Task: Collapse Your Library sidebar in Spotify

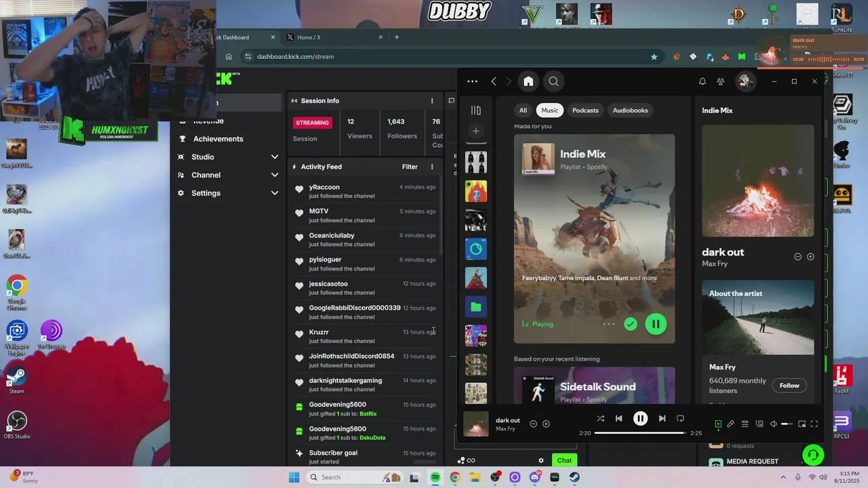Action: 476,110
